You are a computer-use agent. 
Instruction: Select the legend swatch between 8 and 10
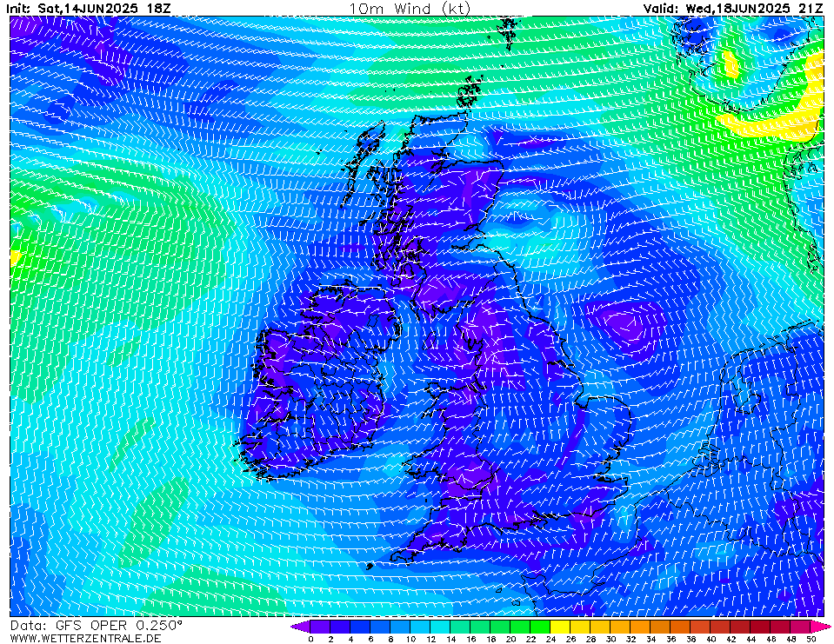401,627
